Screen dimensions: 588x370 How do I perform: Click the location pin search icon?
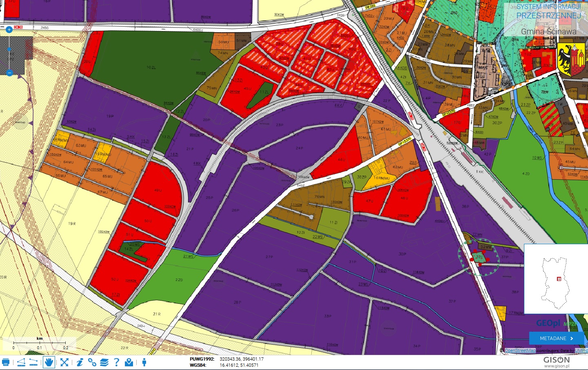pos(129,362)
